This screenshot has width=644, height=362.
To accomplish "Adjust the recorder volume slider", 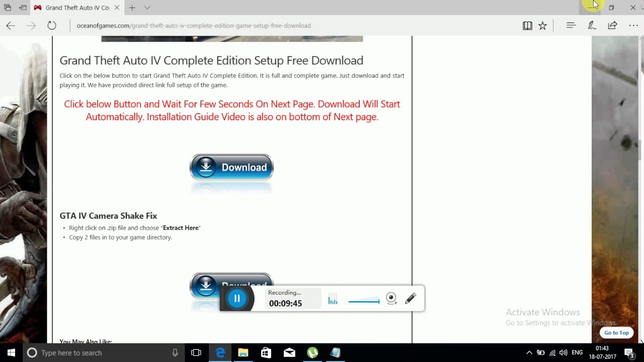I will click(x=364, y=301).
